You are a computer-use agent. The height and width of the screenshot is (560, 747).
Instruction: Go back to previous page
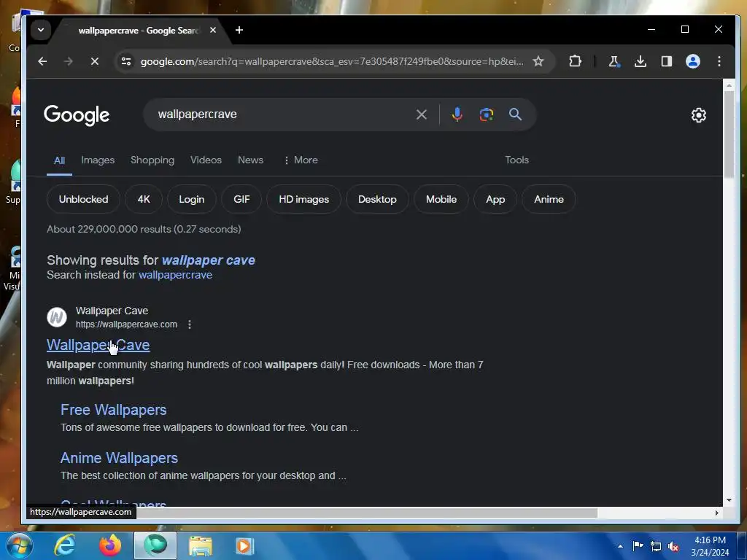[x=42, y=61]
